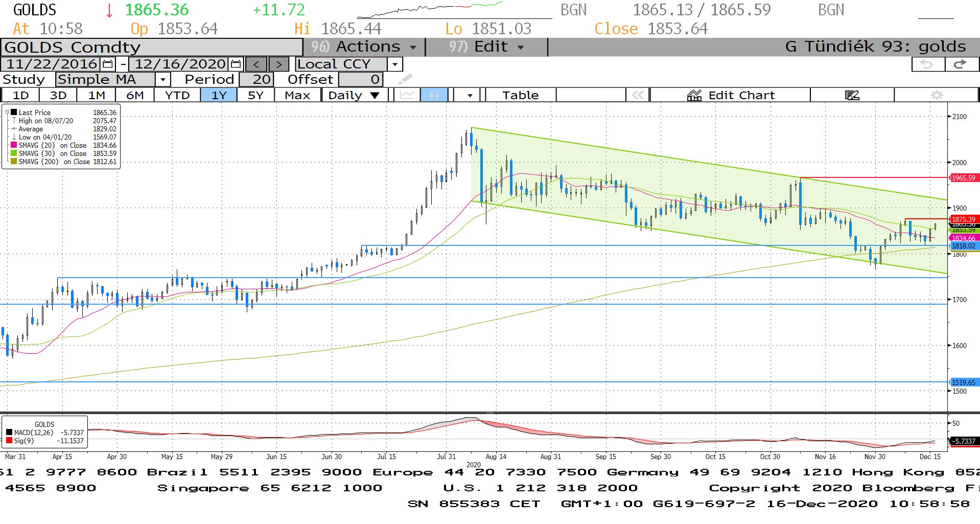The height and width of the screenshot is (524, 980).
Task: Open the Actions menu
Action: click(364, 47)
